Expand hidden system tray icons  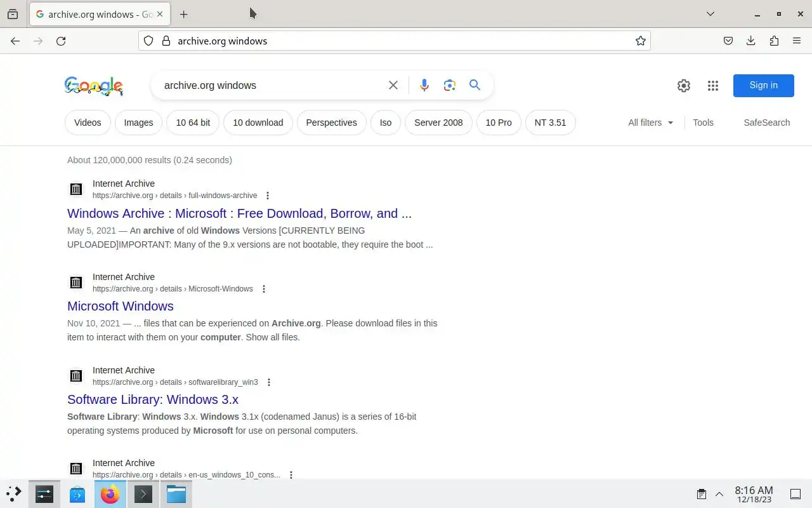pyautogui.click(x=719, y=494)
